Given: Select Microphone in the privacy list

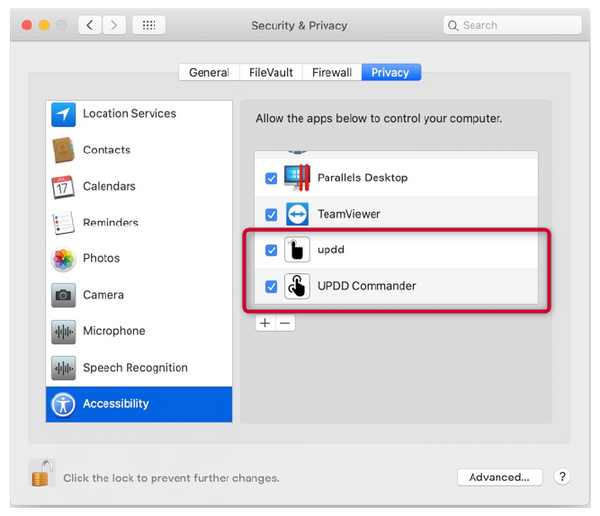Looking at the screenshot, I should (x=139, y=331).
